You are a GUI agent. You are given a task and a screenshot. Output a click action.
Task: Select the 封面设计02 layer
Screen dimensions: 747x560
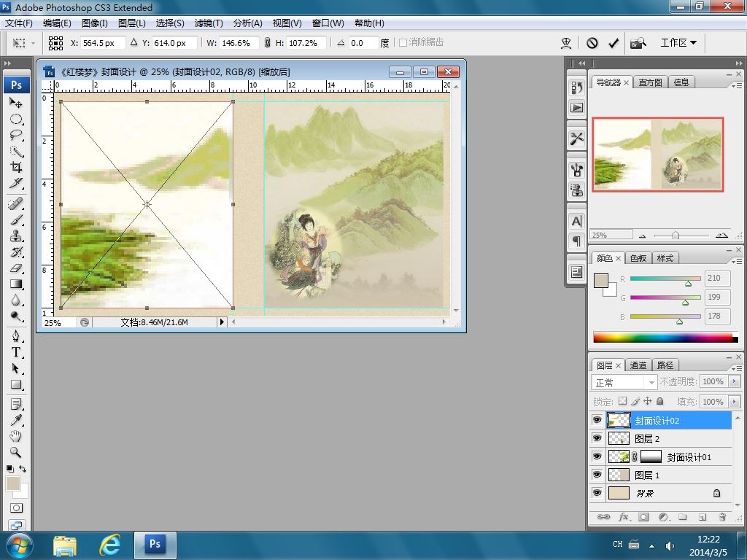point(668,421)
